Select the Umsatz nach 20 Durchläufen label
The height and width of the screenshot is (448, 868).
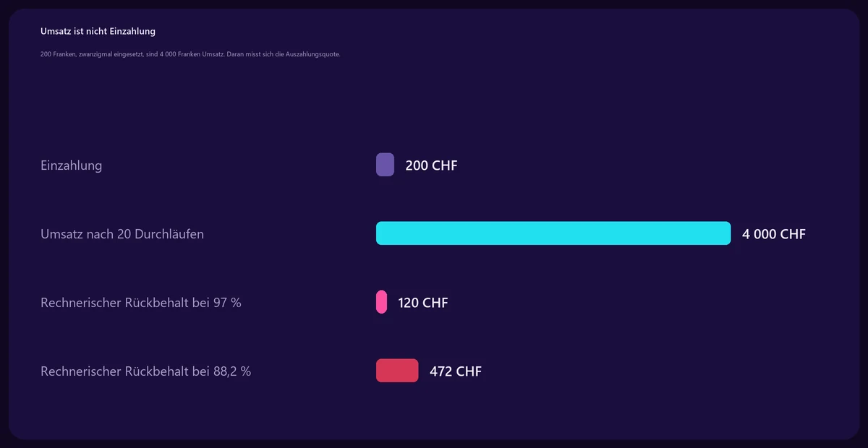pos(122,234)
